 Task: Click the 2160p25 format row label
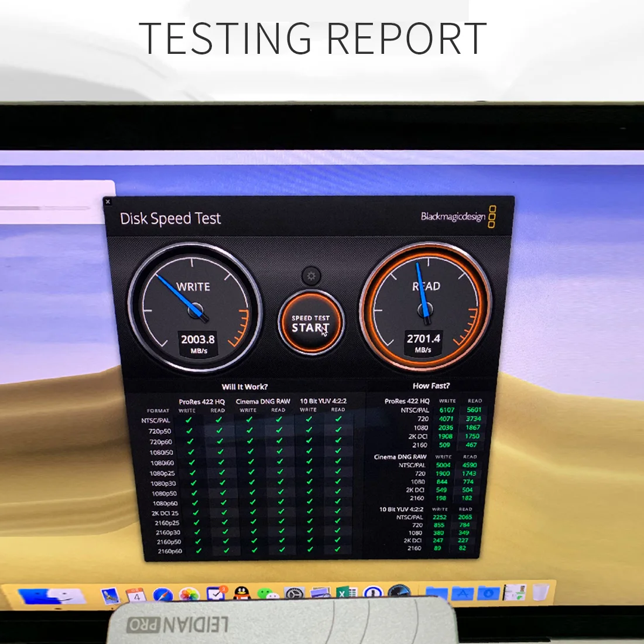point(167,523)
